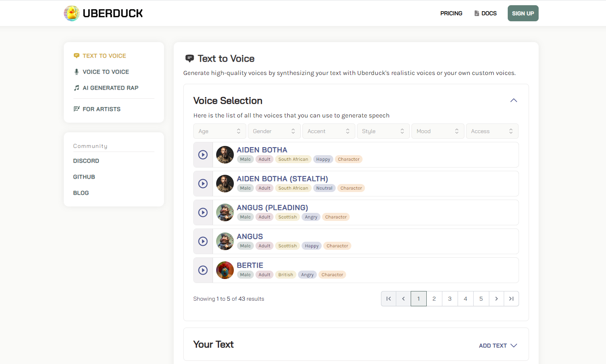Open the Accent filter dropdown
This screenshot has width=606, height=364.
328,131
